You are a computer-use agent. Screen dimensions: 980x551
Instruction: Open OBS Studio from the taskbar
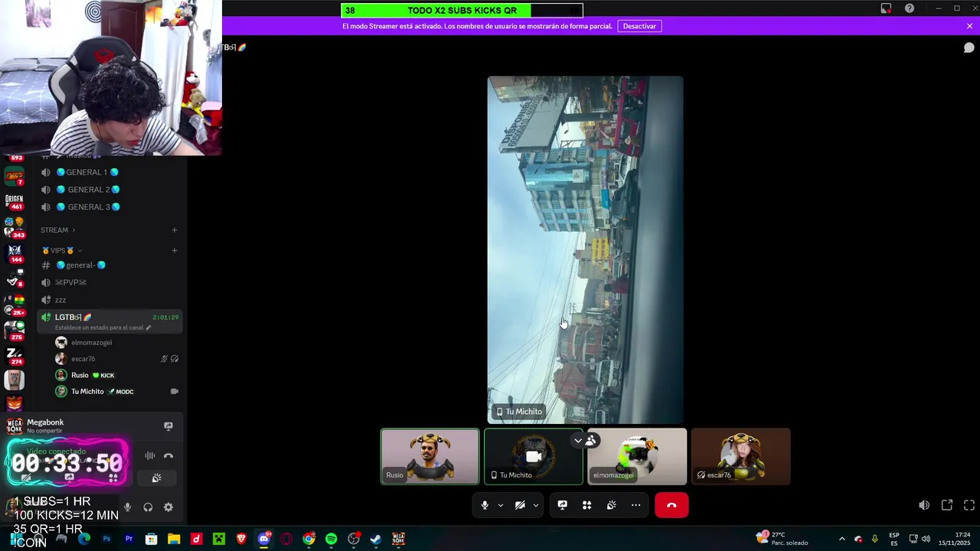pos(354,540)
